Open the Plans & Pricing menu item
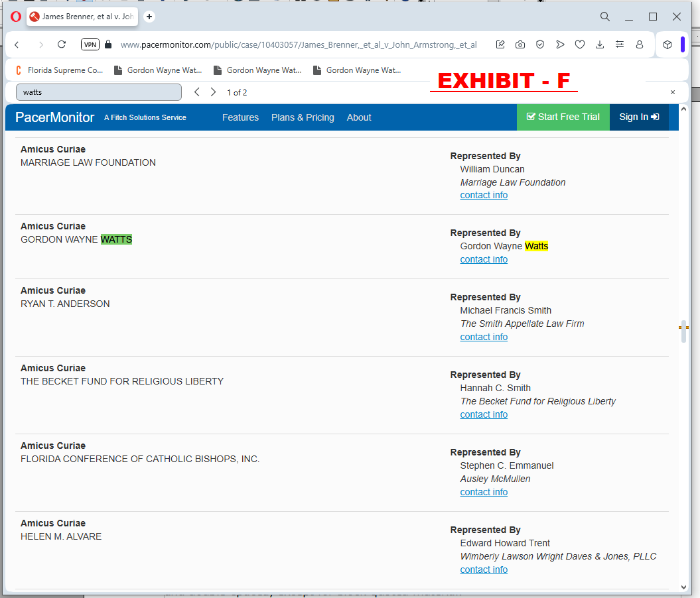 [303, 117]
